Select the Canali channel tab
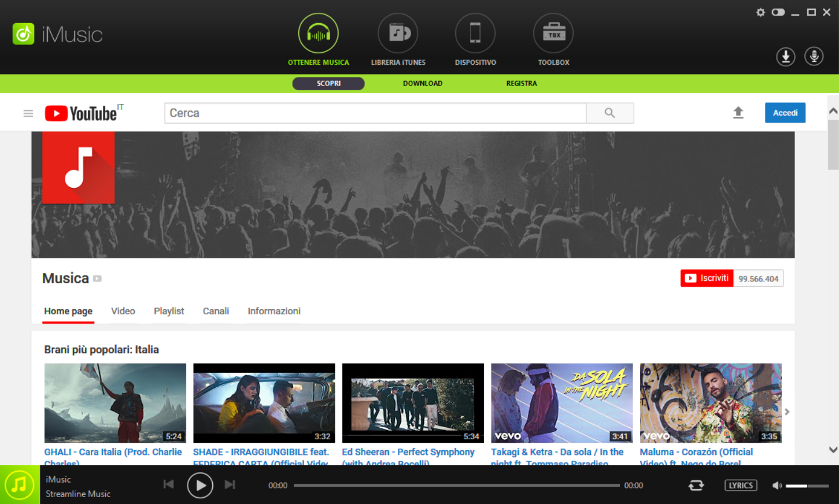This screenshot has height=504, width=839. [x=216, y=311]
